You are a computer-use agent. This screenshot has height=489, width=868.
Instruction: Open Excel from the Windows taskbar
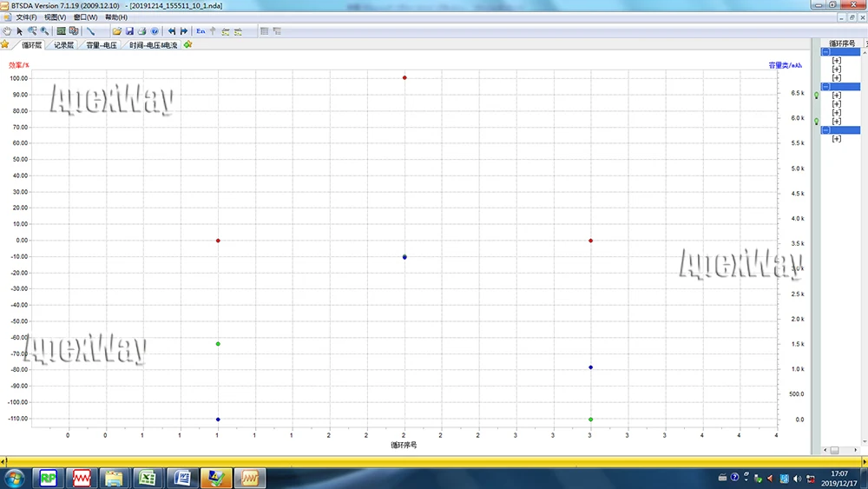pos(148,477)
